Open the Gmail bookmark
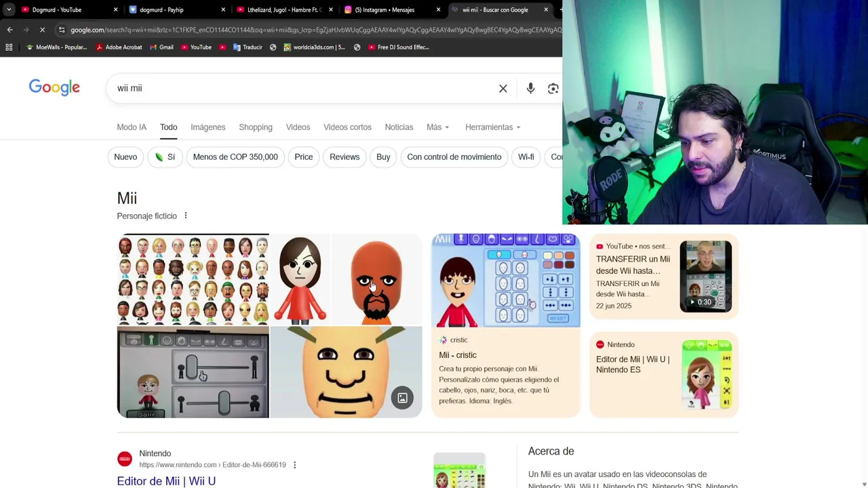 (161, 47)
